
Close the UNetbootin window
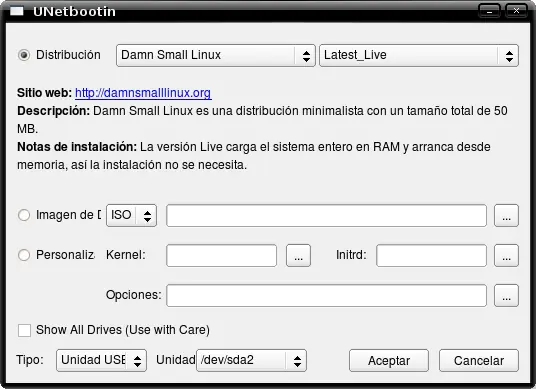tap(516, 11)
